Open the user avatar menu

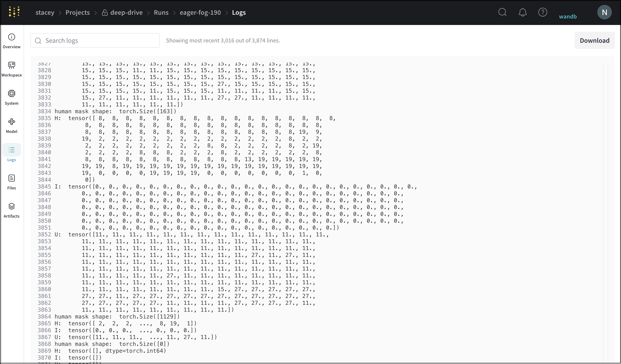point(605,12)
